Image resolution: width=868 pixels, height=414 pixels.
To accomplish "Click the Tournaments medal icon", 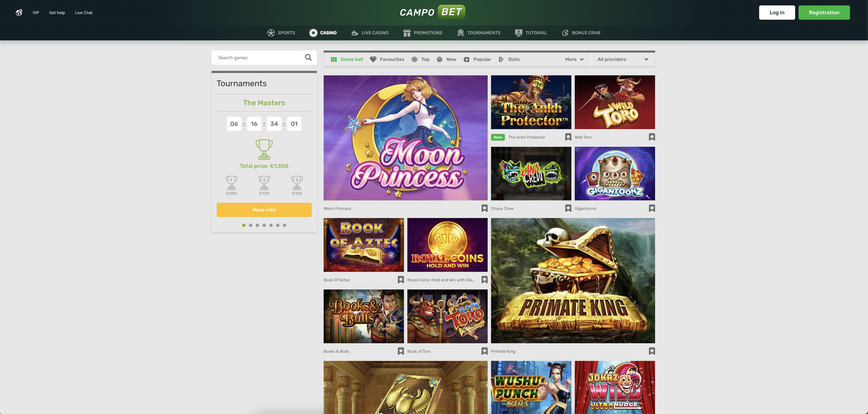I will [460, 33].
